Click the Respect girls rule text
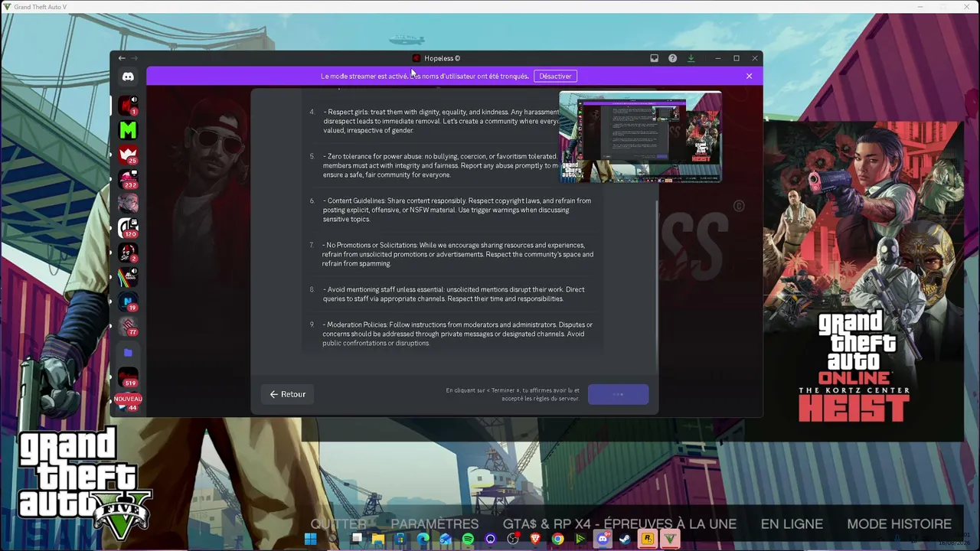Screen dimensions: 980x551 (441, 121)
